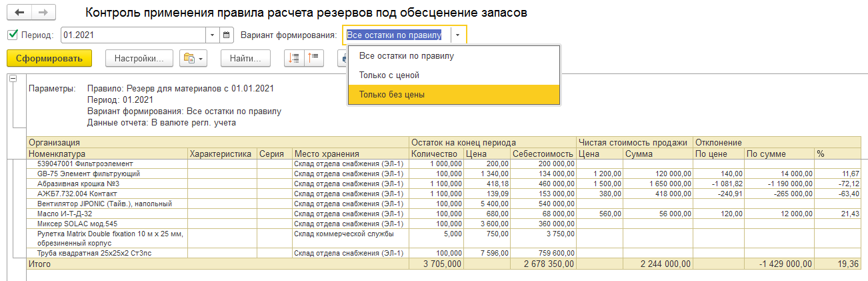Click the Найти... button

(245, 59)
